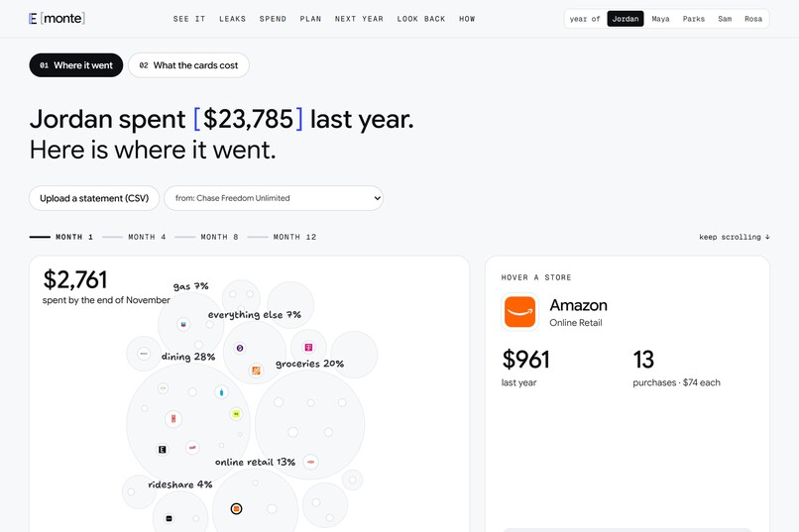The width and height of the screenshot is (799, 532).
Task: Click the Amazon store name in panel
Action: [x=578, y=305]
